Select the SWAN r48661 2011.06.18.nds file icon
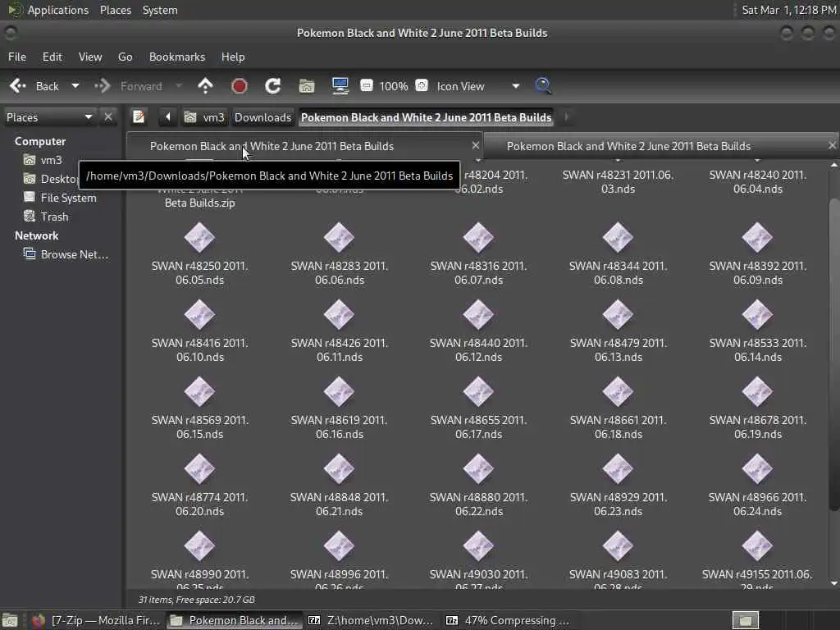 618,391
